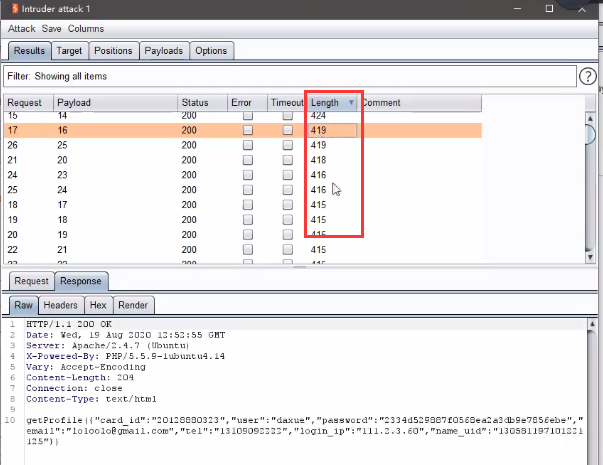Switch to Headers view of response

pos(61,305)
